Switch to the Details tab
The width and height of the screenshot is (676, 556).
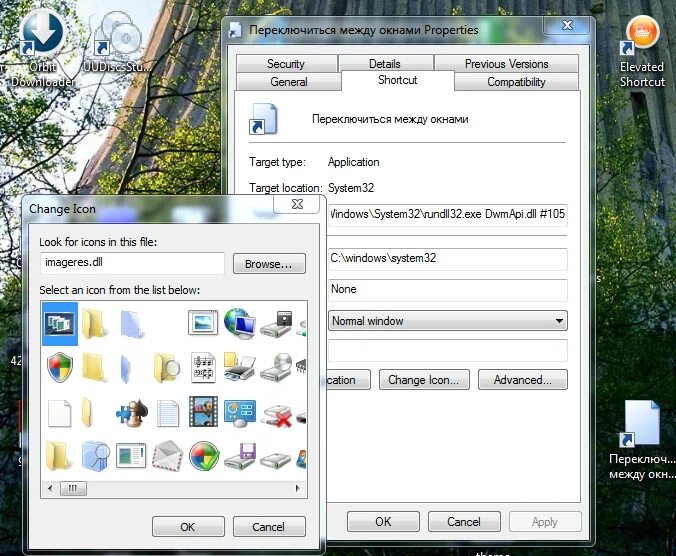tap(385, 64)
